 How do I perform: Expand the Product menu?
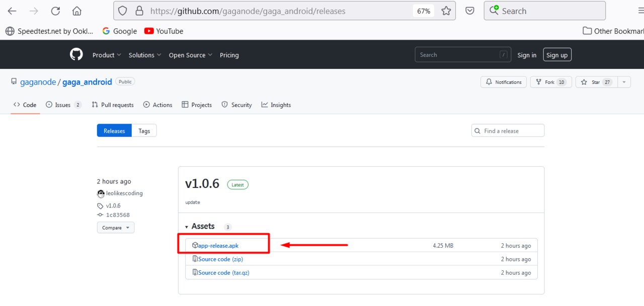coord(107,55)
